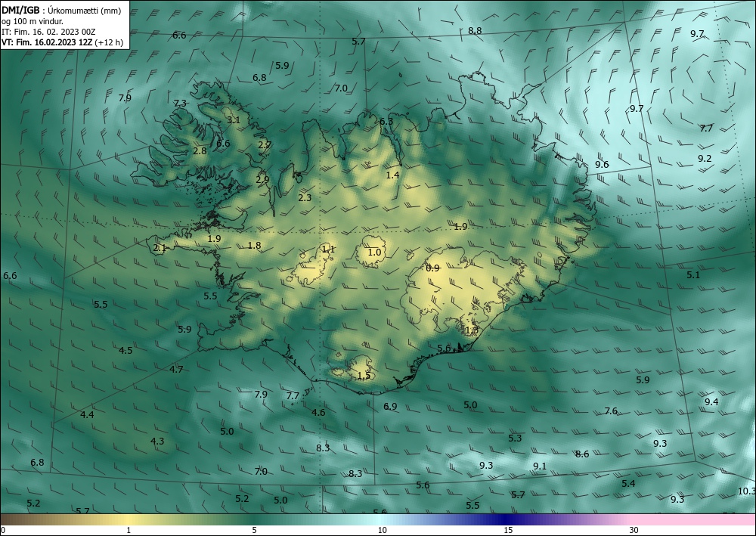The width and height of the screenshot is (756, 536).
Task: Click the 0.9 value label
Action: [x=433, y=268]
